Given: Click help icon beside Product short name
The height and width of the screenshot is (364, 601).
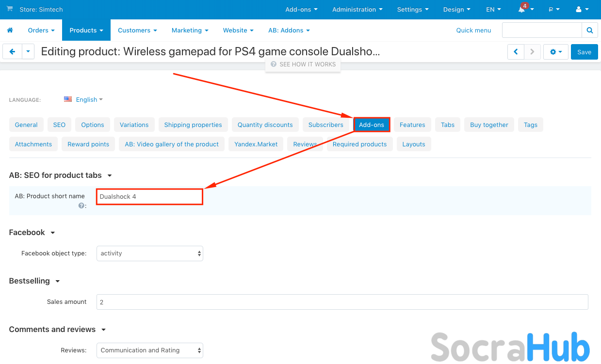Looking at the screenshot, I should [x=81, y=206].
